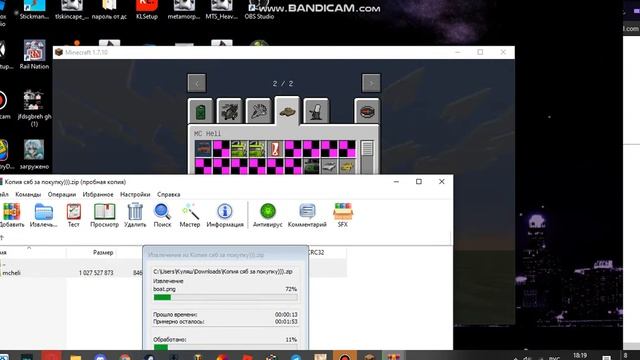This screenshot has height=360, width=640.
Task: Open the MTS_Heav... desktop file
Action: (222, 10)
